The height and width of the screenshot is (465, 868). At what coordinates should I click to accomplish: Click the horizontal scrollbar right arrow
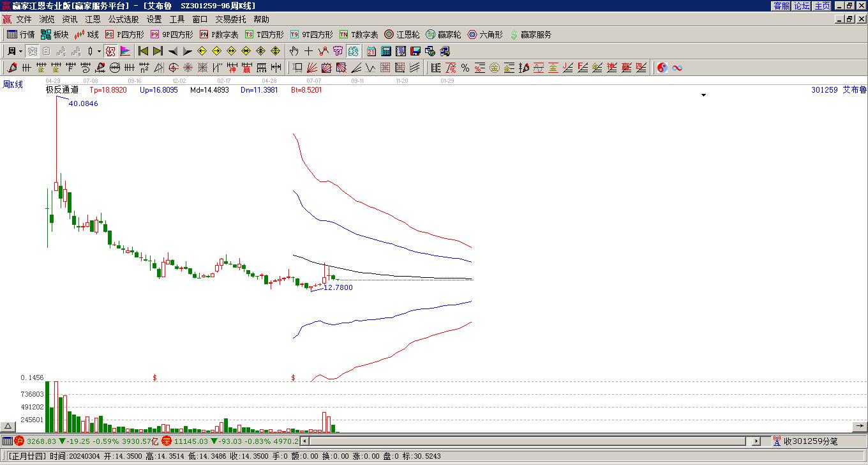pyautogui.click(x=756, y=441)
